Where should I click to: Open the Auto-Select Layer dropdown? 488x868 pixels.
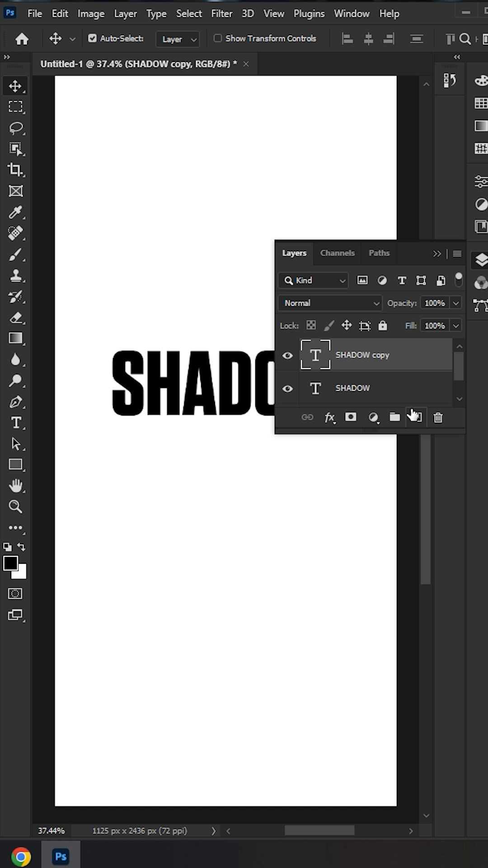point(178,39)
